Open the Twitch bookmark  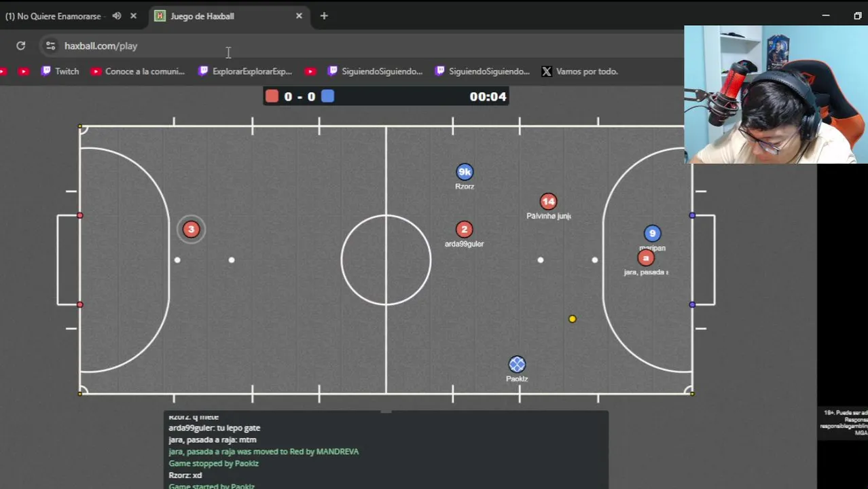(60, 71)
